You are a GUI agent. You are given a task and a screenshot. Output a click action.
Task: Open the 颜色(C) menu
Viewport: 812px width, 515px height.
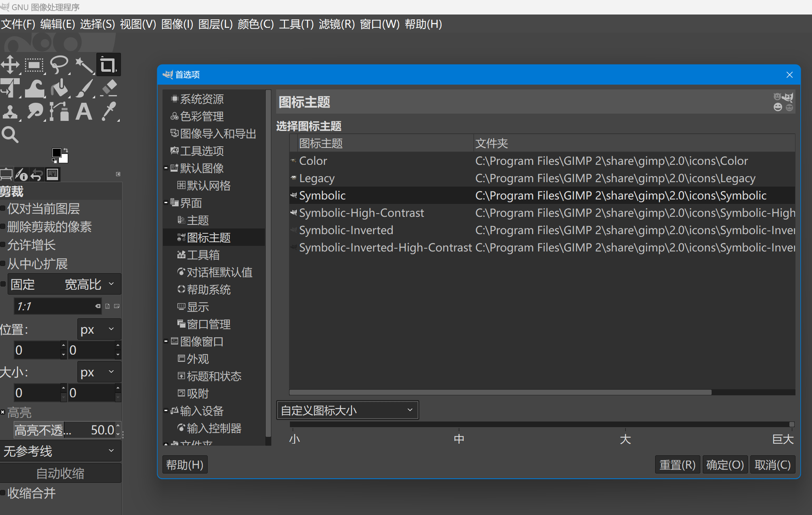(x=256, y=24)
